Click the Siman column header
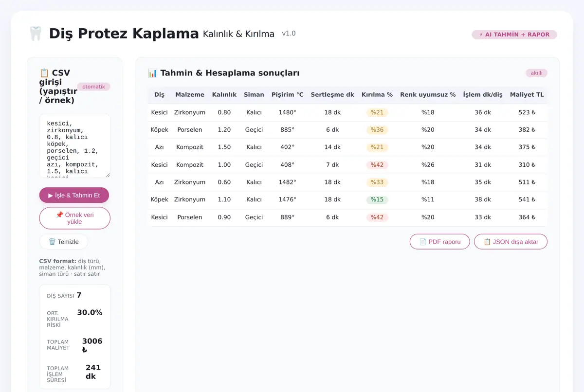This screenshot has height=392, width=584. [x=254, y=95]
